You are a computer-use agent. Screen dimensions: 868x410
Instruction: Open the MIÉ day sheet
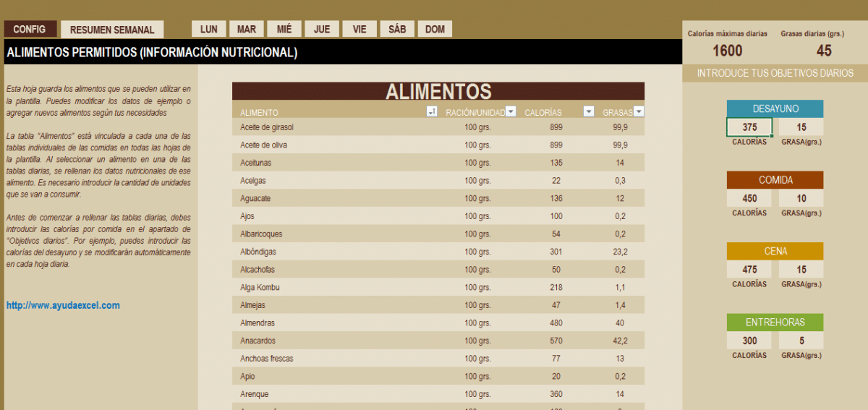(284, 29)
